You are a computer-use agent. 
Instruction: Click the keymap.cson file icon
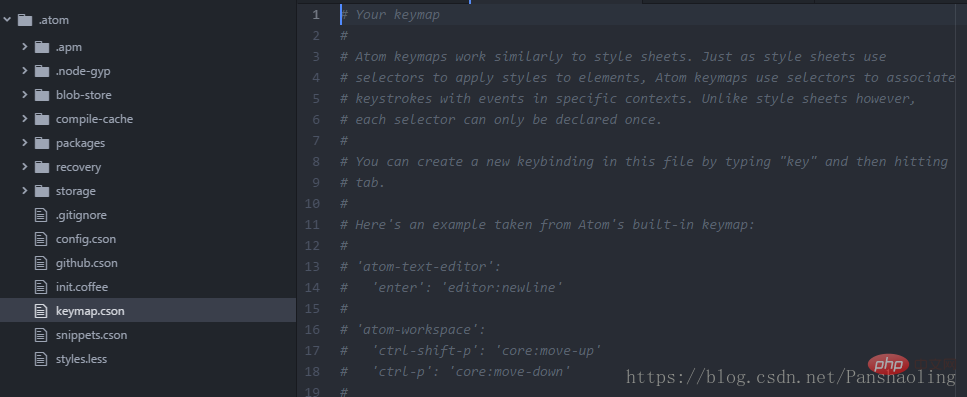coord(41,311)
